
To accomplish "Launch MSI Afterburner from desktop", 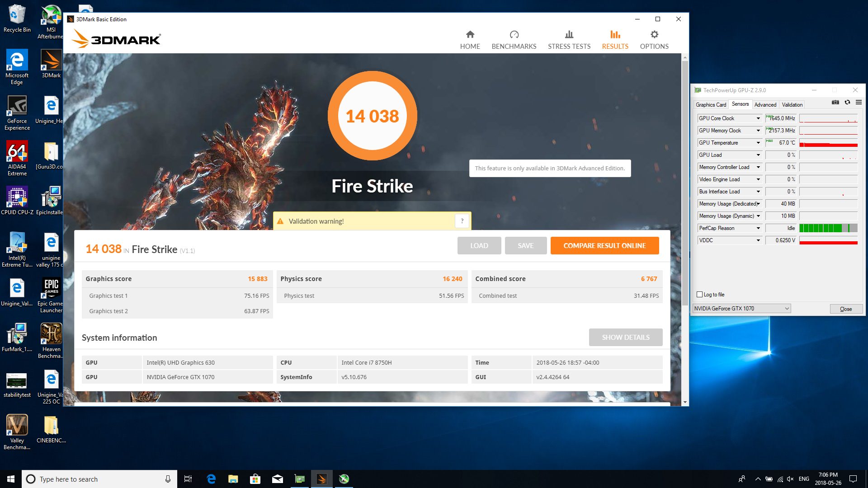I will [x=51, y=22].
